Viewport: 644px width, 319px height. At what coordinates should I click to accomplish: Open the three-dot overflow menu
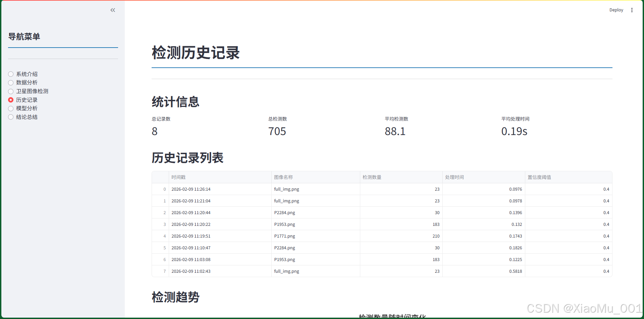[632, 10]
